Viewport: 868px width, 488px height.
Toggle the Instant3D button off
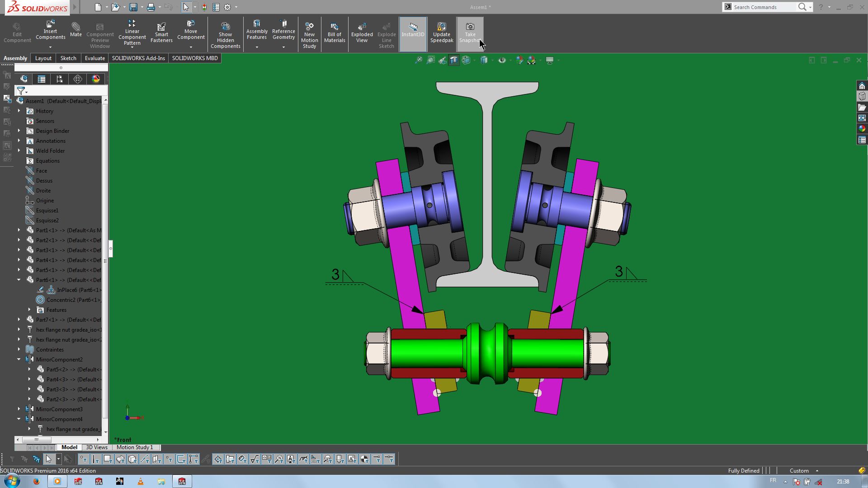pos(413,30)
